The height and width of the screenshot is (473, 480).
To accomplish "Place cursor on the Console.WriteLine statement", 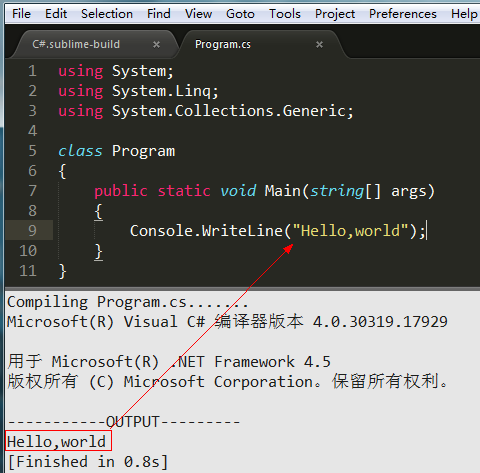I will point(278,231).
